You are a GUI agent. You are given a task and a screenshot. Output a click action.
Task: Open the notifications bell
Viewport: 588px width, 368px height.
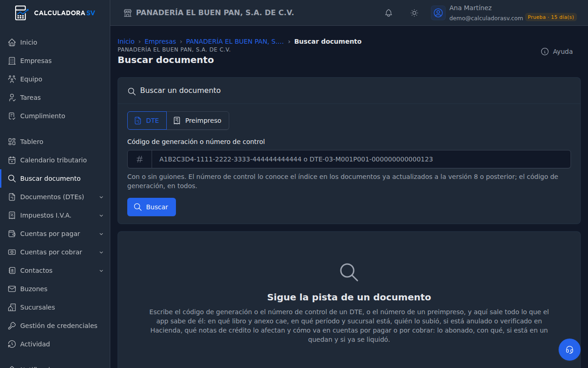[x=389, y=13]
